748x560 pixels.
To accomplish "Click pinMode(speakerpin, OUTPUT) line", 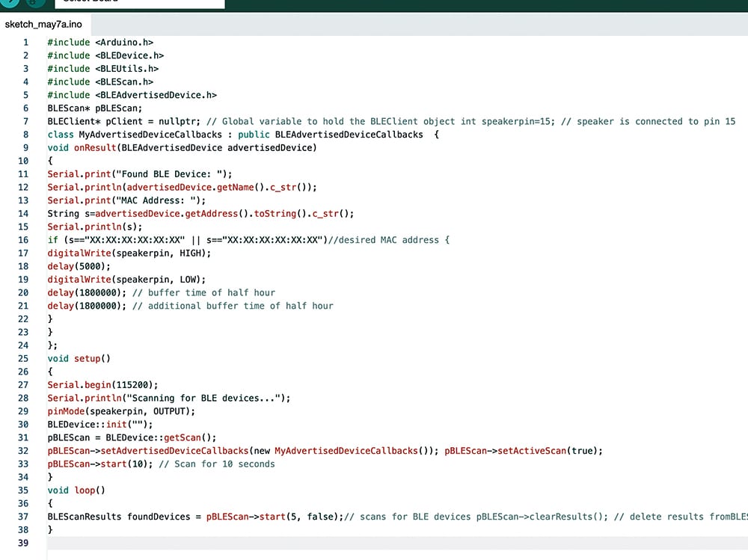I will [x=120, y=411].
